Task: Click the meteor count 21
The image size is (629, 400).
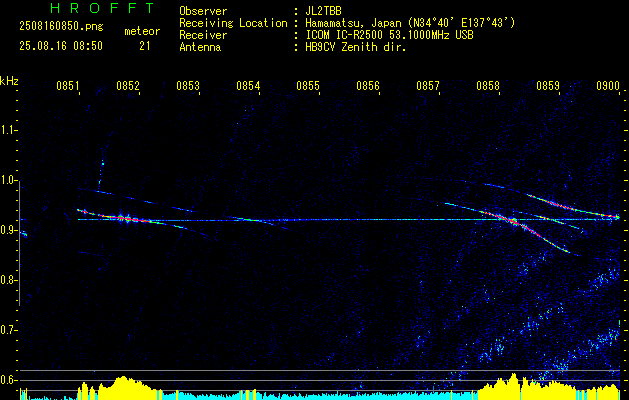Action: tap(145, 46)
